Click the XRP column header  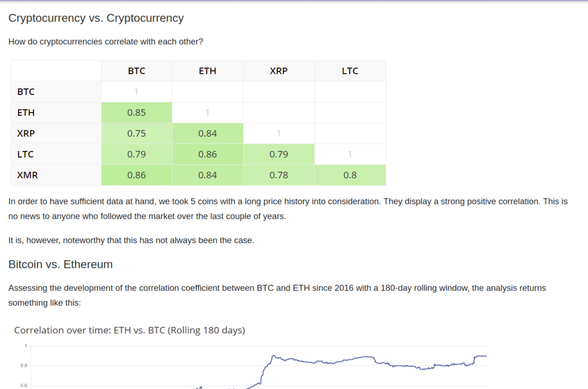pos(278,71)
